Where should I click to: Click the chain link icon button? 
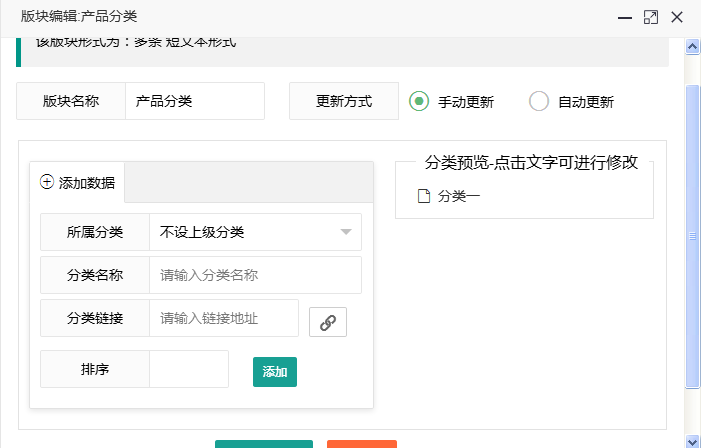pos(327,322)
